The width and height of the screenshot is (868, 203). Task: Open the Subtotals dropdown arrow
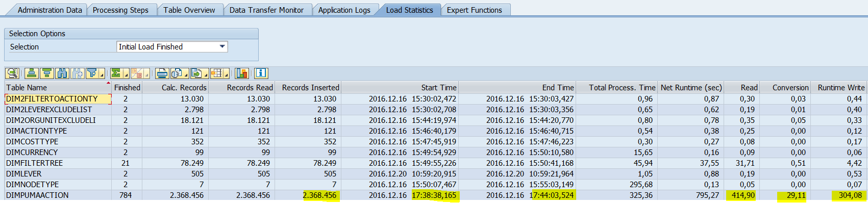pyautogui.click(x=147, y=73)
